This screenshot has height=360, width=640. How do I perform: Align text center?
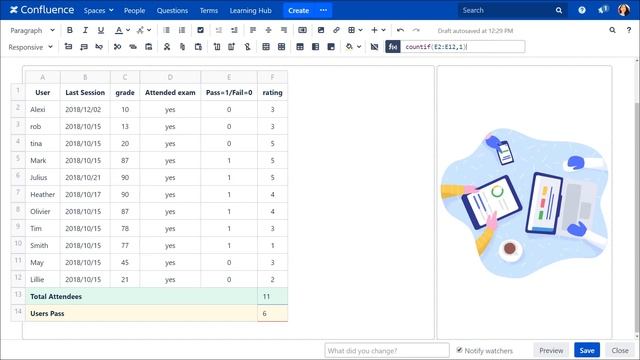[268, 30]
